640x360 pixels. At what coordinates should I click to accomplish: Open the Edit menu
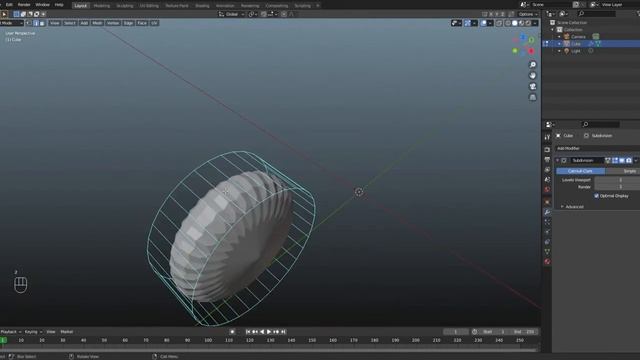pos(9,5)
